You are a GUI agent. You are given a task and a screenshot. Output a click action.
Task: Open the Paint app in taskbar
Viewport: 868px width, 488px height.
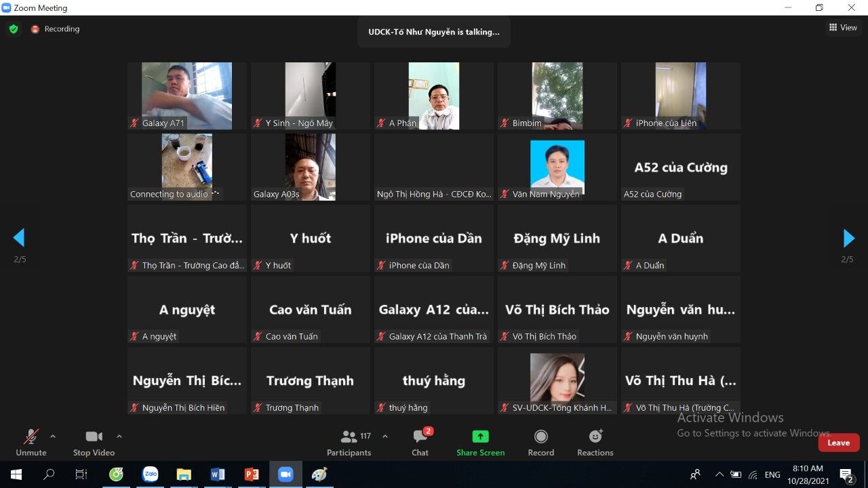(319, 474)
